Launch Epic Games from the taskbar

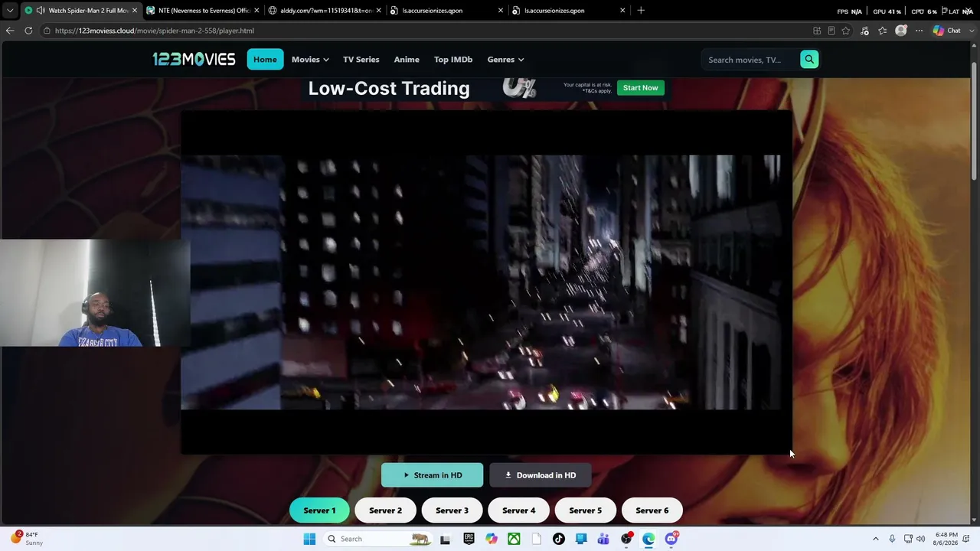[x=469, y=539]
